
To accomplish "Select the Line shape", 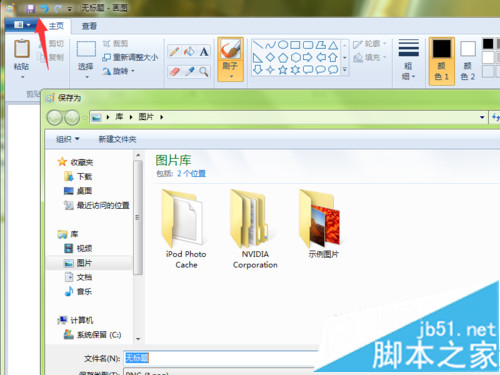I will [258, 45].
